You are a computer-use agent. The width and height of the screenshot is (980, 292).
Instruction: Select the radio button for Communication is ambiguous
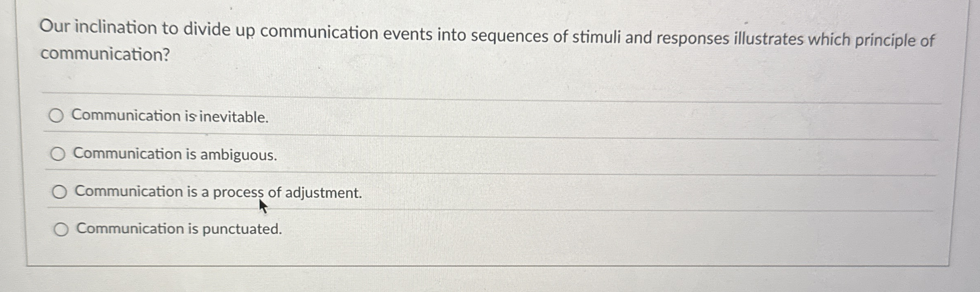click(x=58, y=154)
